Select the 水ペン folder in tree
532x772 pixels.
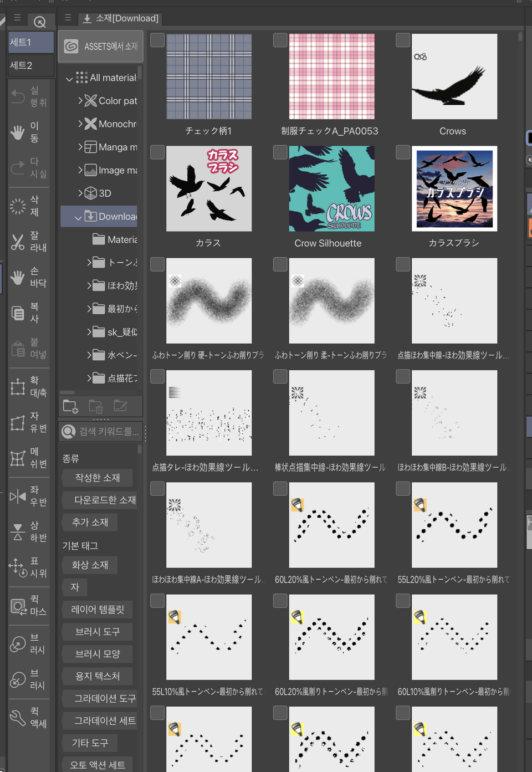(x=115, y=355)
